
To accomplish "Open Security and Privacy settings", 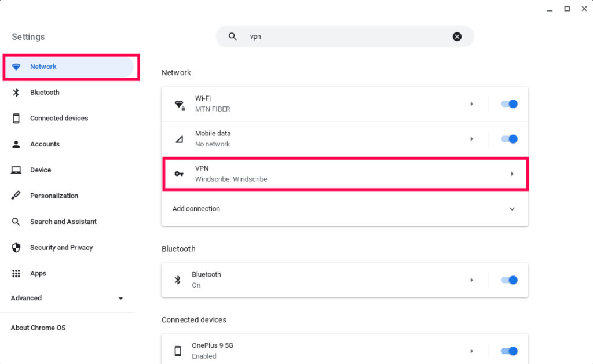I will tap(61, 248).
